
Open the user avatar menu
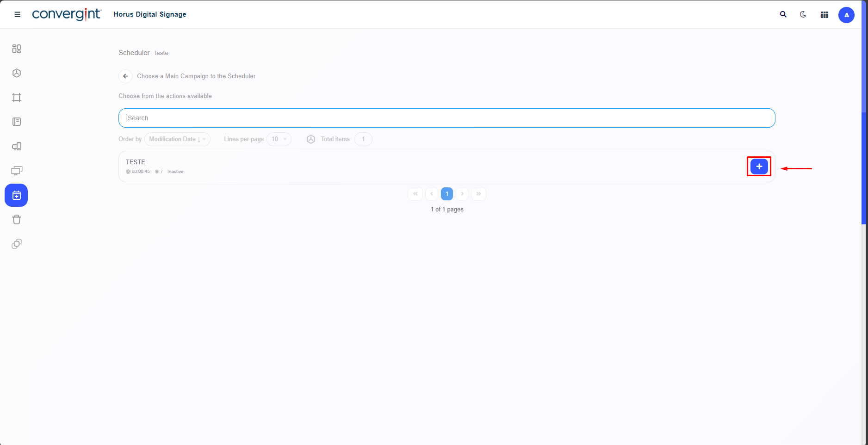pyautogui.click(x=846, y=15)
